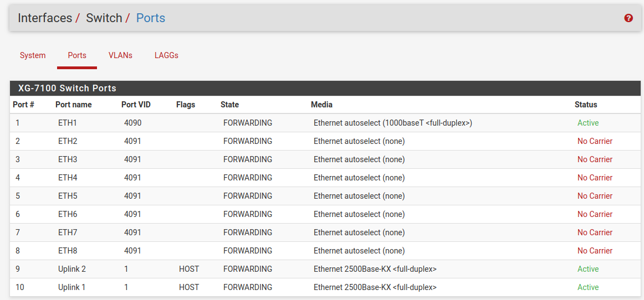Viewport: 644px width, 300px height.
Task: Click the Uplink 1 port name
Action: click(x=72, y=287)
